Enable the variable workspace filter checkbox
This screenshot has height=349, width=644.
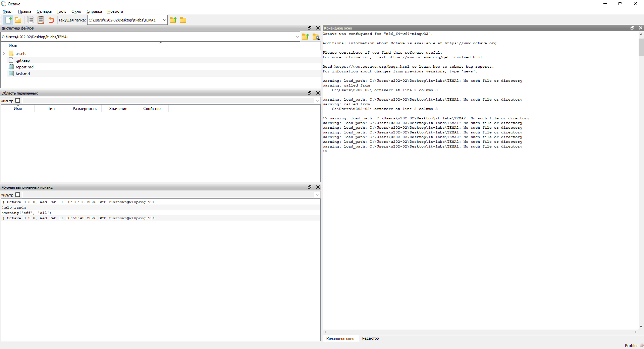[18, 101]
